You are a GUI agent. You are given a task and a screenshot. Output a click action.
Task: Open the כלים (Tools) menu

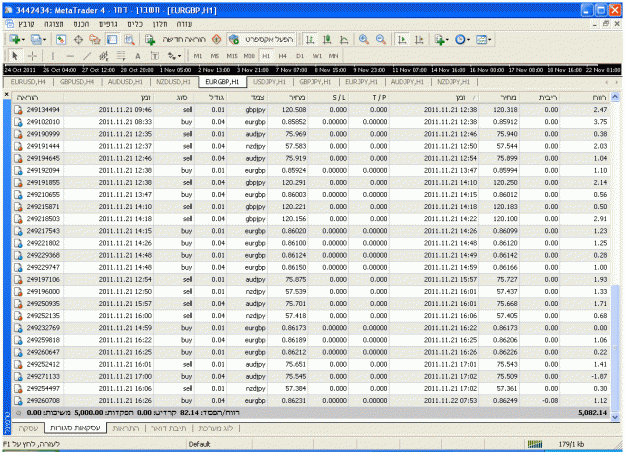(x=135, y=24)
